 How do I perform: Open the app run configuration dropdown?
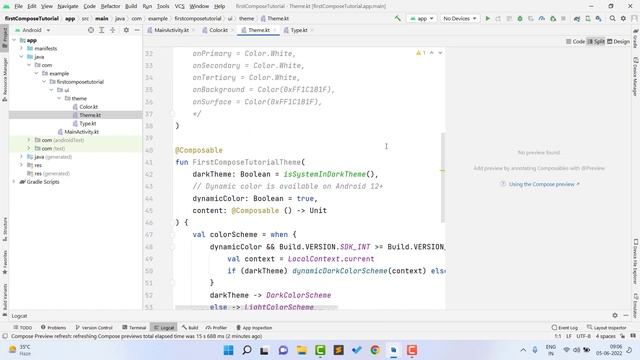pos(422,18)
